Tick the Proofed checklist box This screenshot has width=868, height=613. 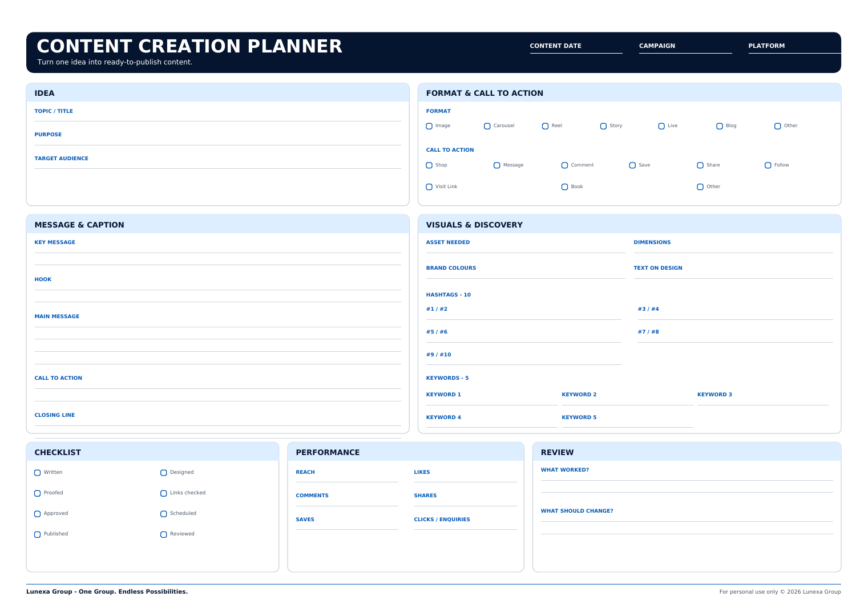coord(38,493)
